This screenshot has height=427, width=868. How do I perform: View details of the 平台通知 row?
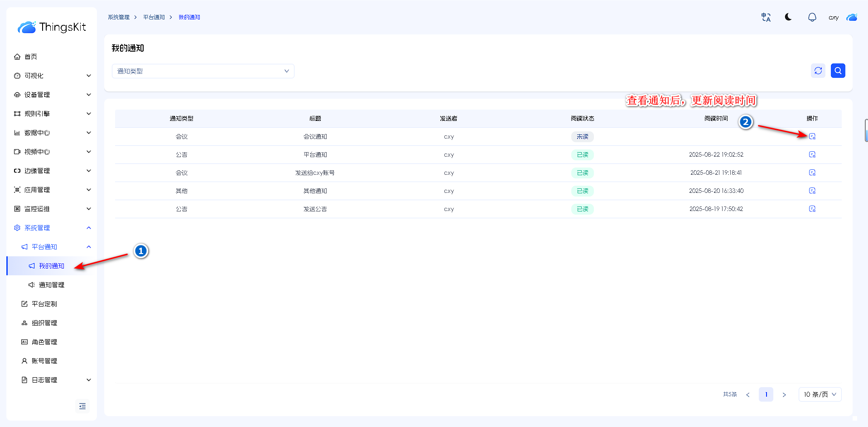click(x=812, y=154)
